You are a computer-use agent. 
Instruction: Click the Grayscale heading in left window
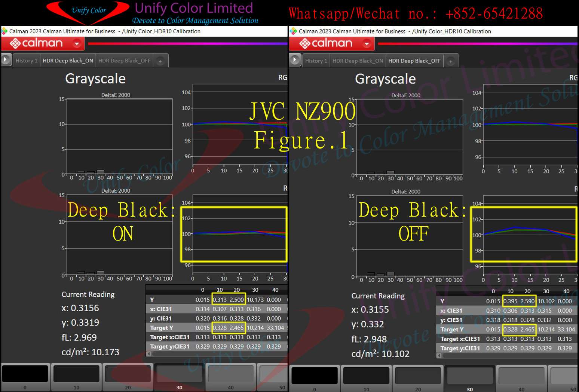tap(95, 79)
